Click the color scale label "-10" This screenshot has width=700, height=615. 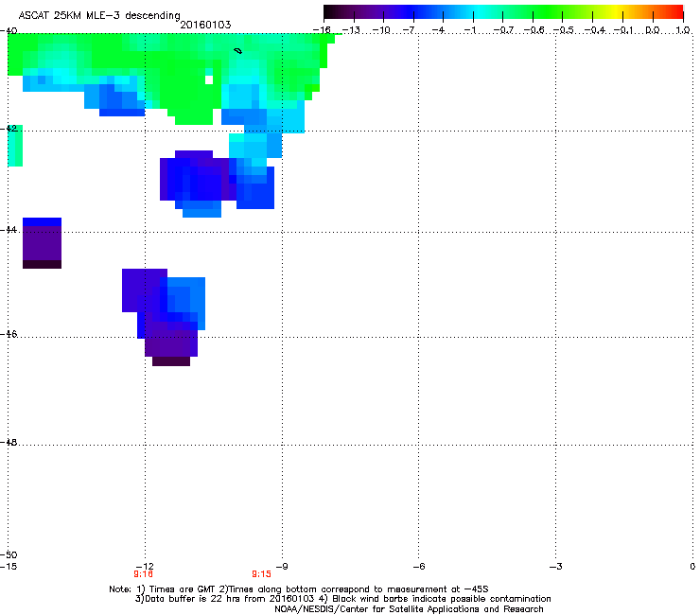pos(381,30)
